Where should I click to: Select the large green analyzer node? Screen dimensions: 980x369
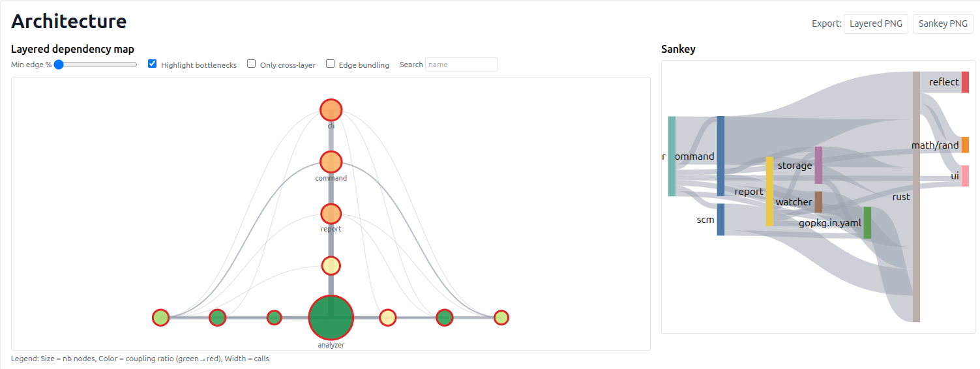click(331, 317)
